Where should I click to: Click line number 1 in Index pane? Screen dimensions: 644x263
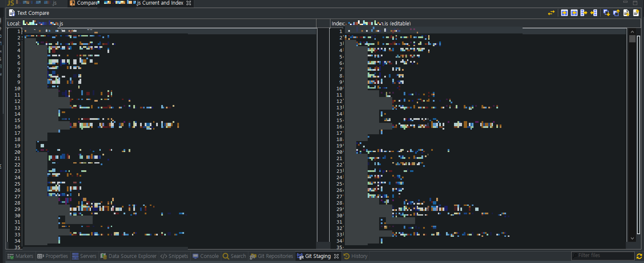pos(341,31)
